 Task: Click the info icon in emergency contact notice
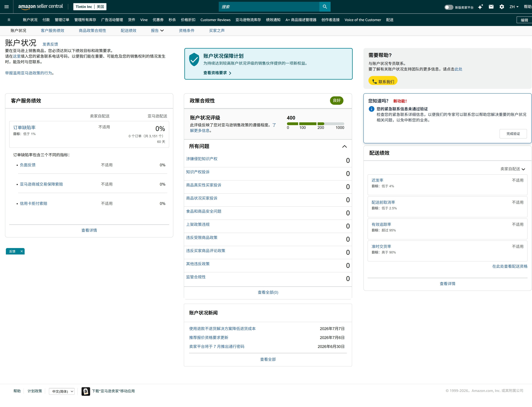click(x=371, y=109)
